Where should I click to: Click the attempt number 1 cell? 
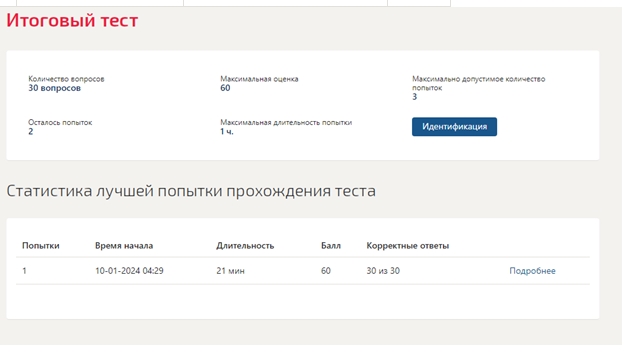click(24, 271)
